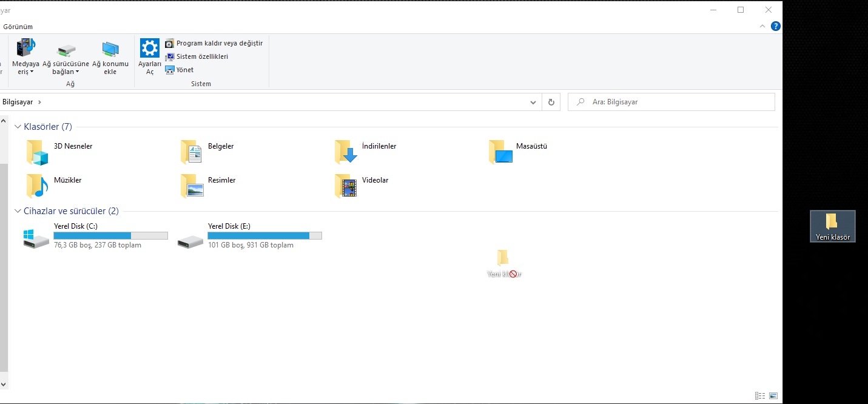Click the Yerel Disk (E:) label

[x=229, y=226]
